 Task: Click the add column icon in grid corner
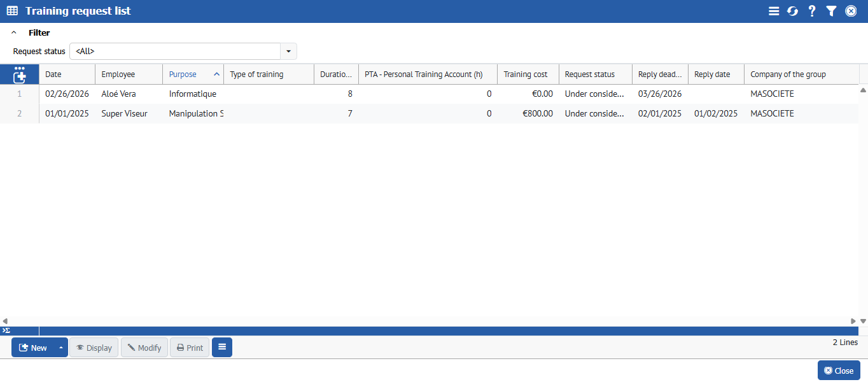20,74
